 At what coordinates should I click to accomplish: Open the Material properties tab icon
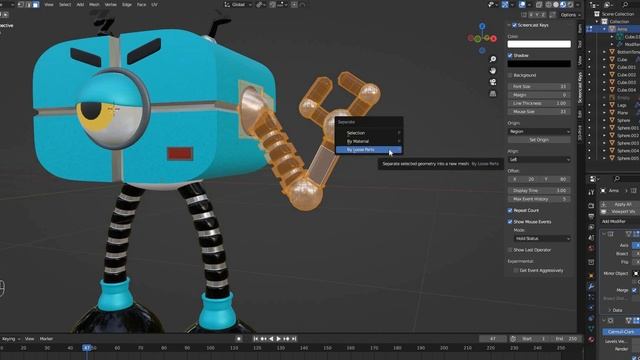pyautogui.click(x=591, y=339)
